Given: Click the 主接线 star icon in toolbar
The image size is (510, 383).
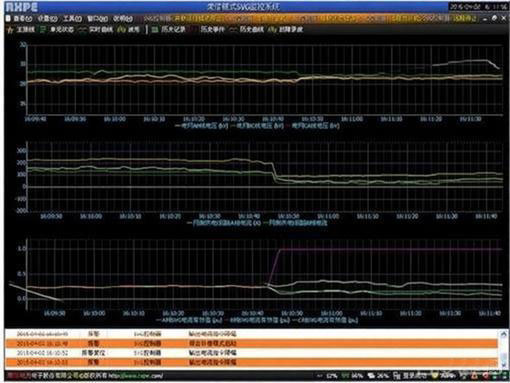Looking at the screenshot, I should 10,30.
